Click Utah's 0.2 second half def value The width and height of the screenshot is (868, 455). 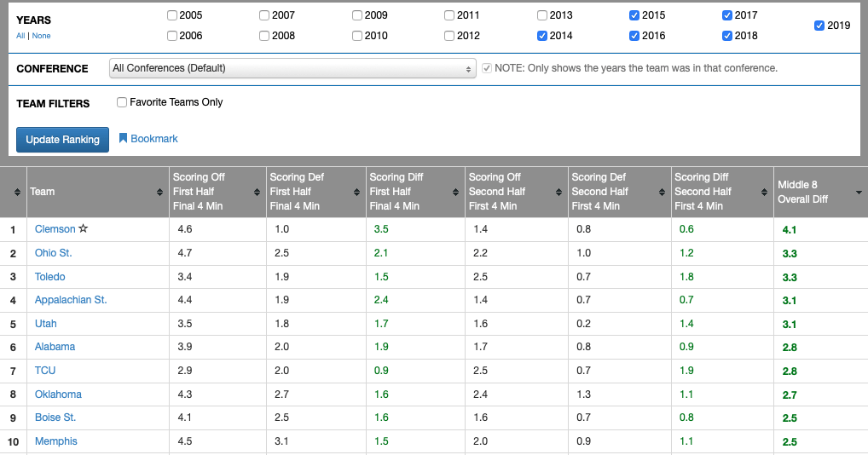tap(583, 324)
